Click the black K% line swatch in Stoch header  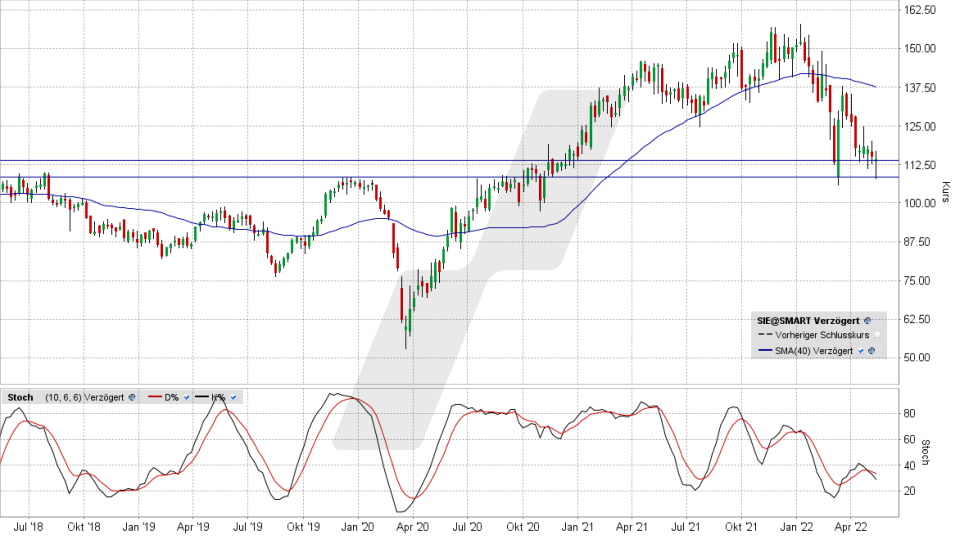click(201, 397)
